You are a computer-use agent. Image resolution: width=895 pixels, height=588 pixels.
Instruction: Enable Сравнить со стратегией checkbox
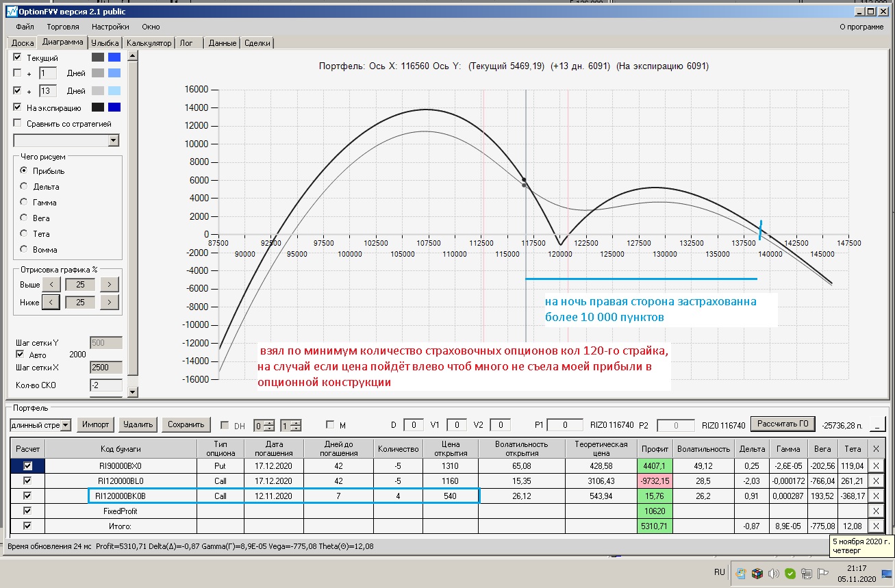point(18,124)
